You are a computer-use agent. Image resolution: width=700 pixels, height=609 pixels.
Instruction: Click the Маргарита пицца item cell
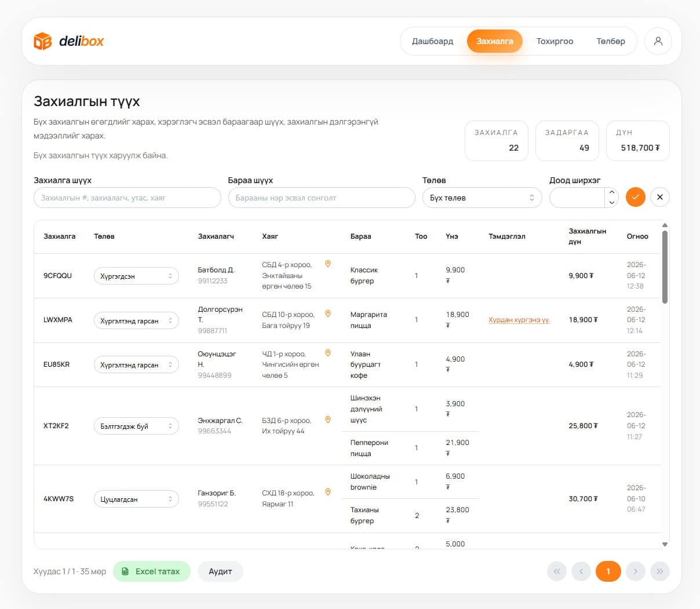tap(369, 320)
